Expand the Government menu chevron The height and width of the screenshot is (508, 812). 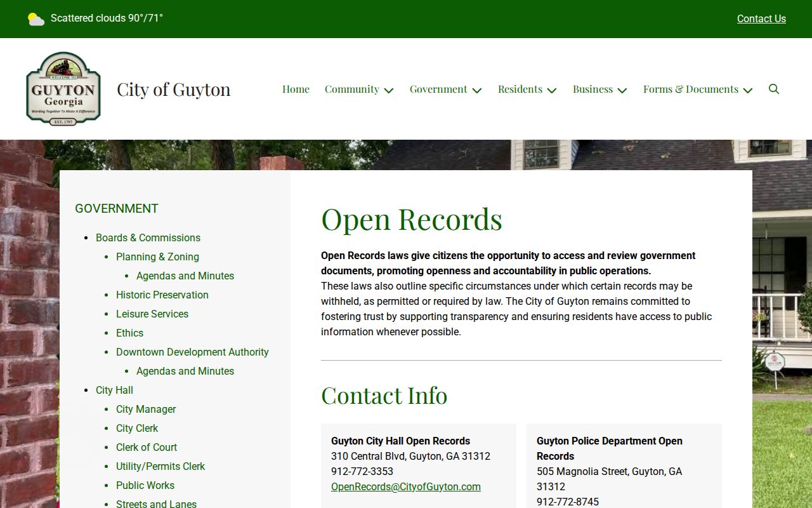(477, 90)
